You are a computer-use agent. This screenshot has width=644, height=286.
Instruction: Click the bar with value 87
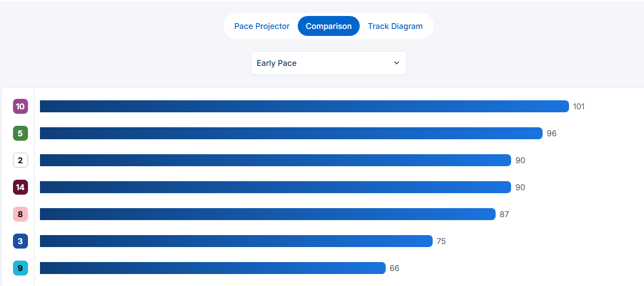click(267, 214)
